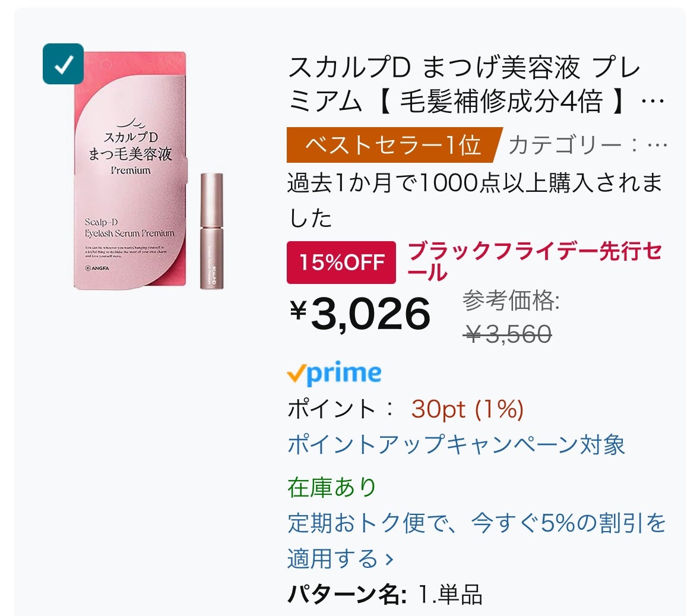Uncheck the teal product selection checkbox

[63, 64]
